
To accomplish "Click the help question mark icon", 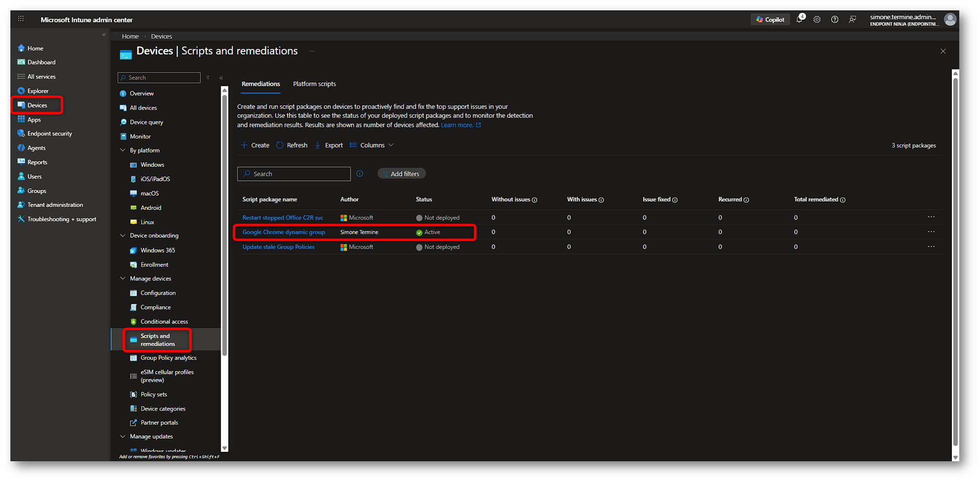I will pos(835,20).
